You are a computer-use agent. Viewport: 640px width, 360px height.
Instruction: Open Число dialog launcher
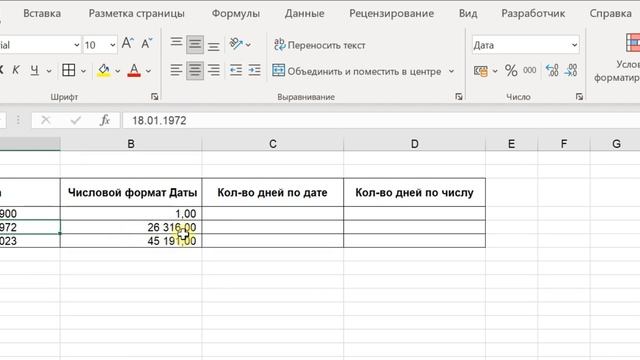(x=579, y=97)
